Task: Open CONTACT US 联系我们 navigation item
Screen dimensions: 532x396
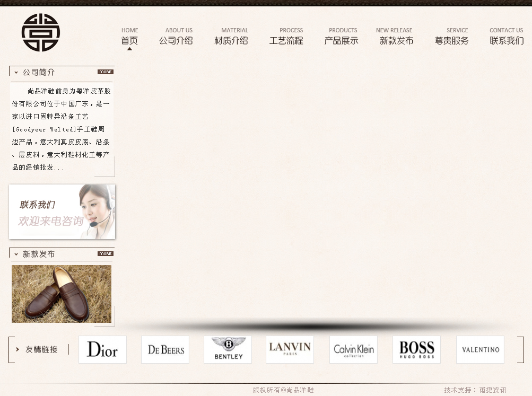Action: click(x=506, y=37)
